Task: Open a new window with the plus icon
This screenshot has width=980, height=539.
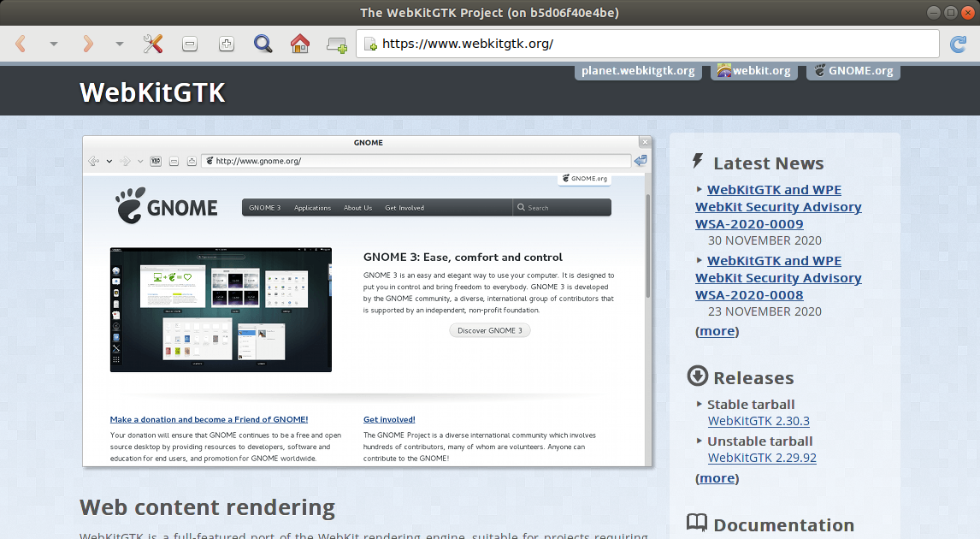Action: click(x=336, y=43)
